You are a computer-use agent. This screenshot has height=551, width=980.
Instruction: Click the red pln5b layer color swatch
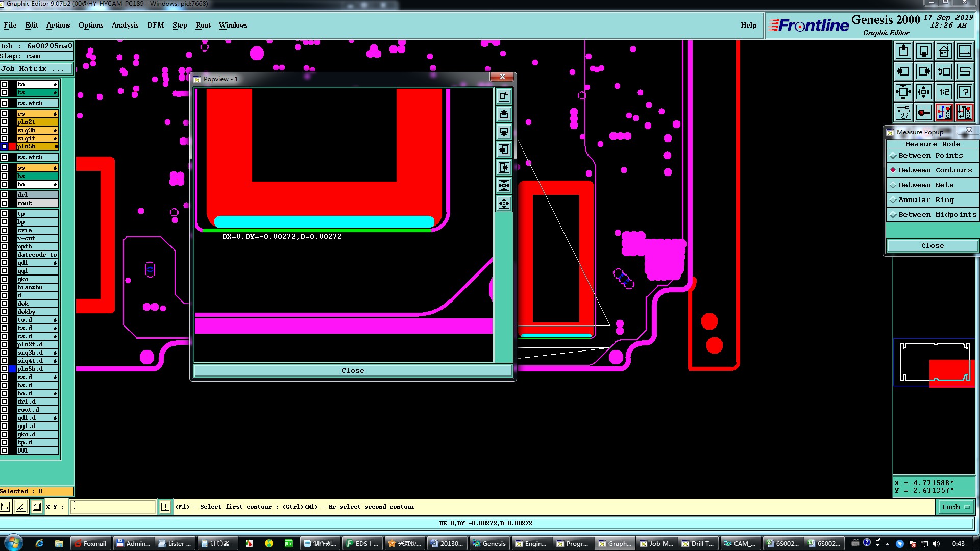[x=12, y=146]
